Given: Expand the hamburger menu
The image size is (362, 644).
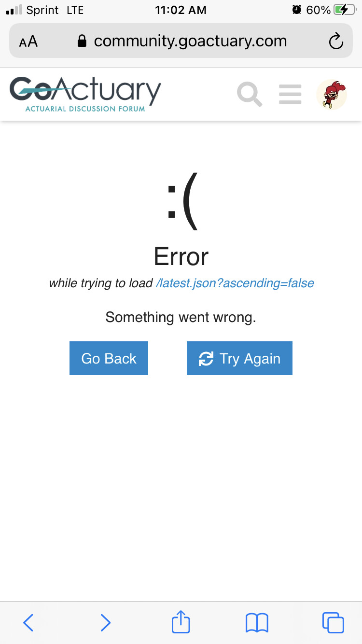Looking at the screenshot, I should [290, 94].
